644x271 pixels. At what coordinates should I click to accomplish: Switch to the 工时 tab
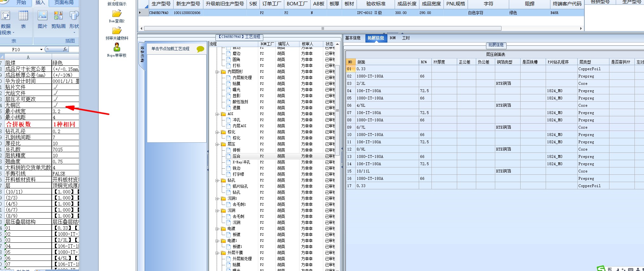coord(406,38)
